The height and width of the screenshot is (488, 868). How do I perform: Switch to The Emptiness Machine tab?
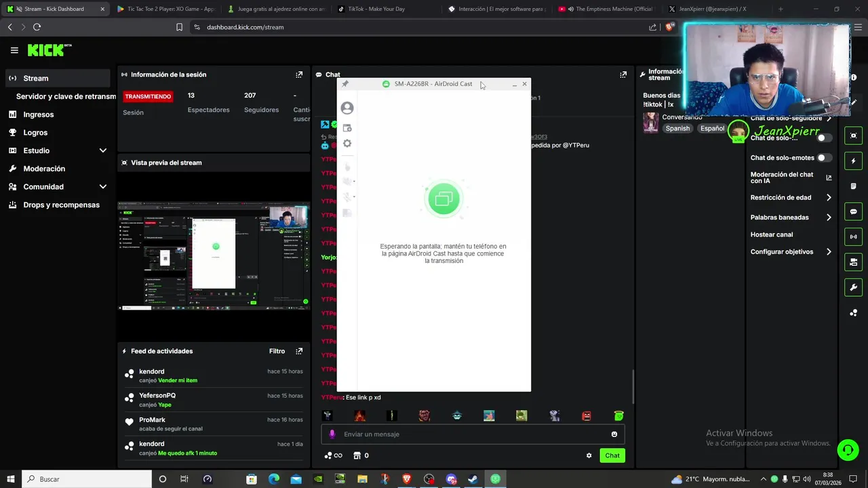point(606,9)
